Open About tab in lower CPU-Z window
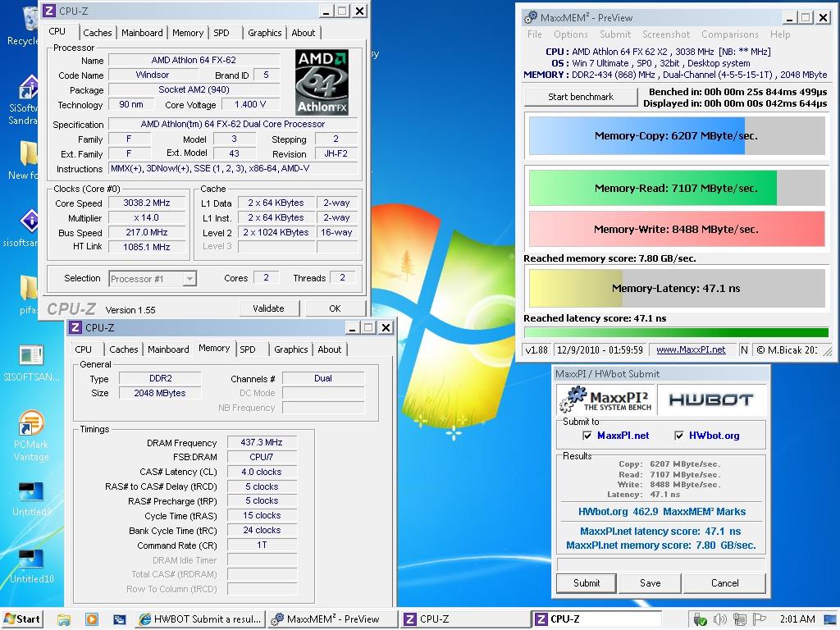 [x=330, y=349]
